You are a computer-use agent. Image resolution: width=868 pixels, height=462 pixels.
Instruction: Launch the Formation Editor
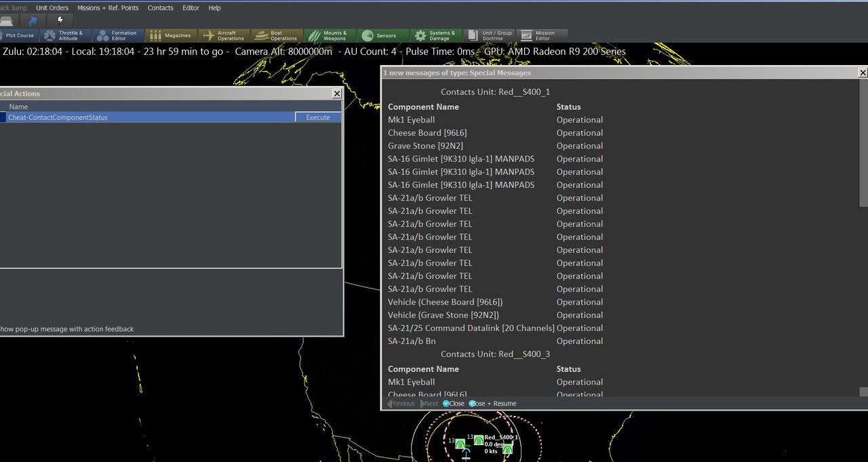[x=118, y=35]
